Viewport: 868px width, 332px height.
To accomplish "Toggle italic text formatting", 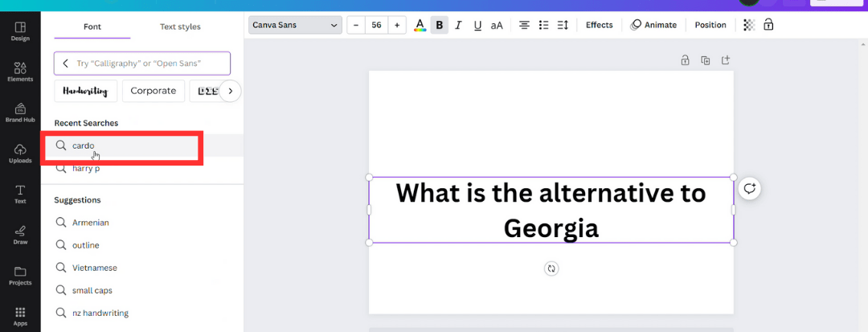I will pyautogui.click(x=458, y=25).
